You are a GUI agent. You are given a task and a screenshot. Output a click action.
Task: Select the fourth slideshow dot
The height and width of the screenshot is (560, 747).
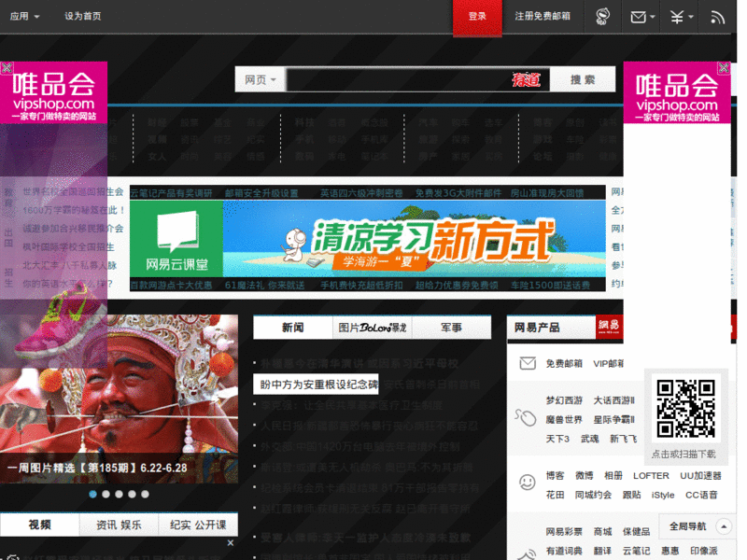pyautogui.click(x=132, y=495)
